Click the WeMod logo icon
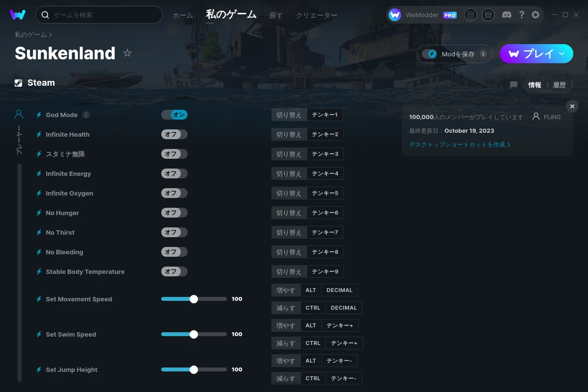 pos(18,15)
